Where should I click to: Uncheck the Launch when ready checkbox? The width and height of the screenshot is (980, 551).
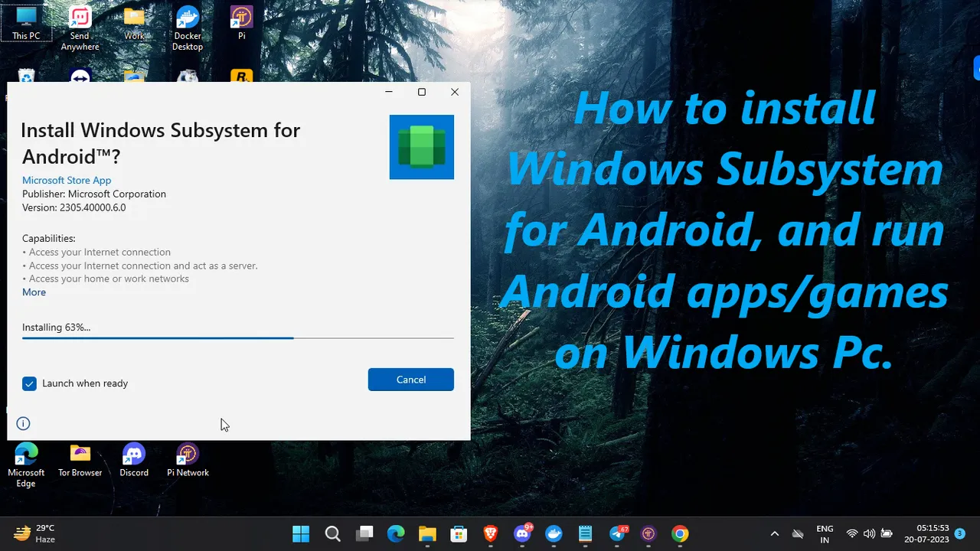(x=29, y=383)
